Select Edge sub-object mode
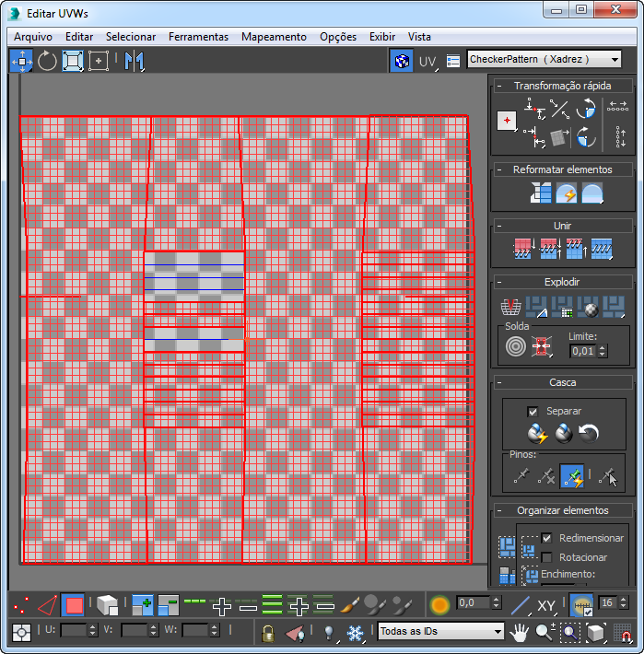Image resolution: width=644 pixels, height=654 pixels. [x=47, y=605]
